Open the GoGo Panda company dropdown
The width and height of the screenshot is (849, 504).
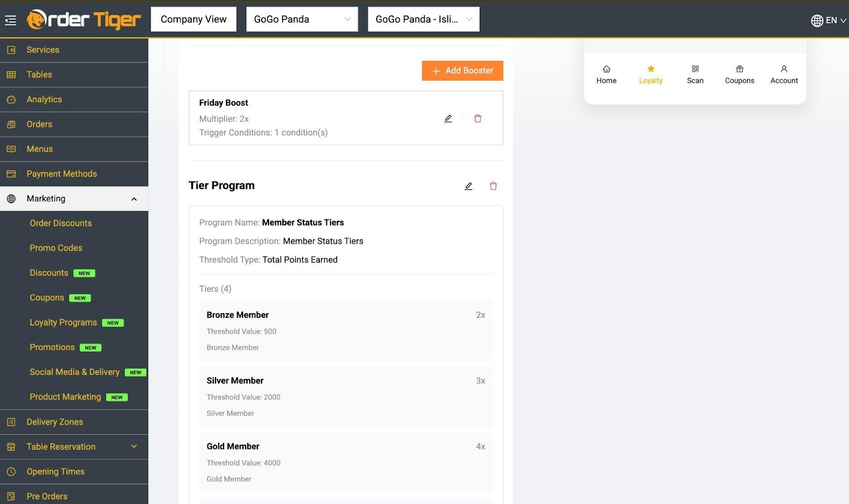[302, 19]
